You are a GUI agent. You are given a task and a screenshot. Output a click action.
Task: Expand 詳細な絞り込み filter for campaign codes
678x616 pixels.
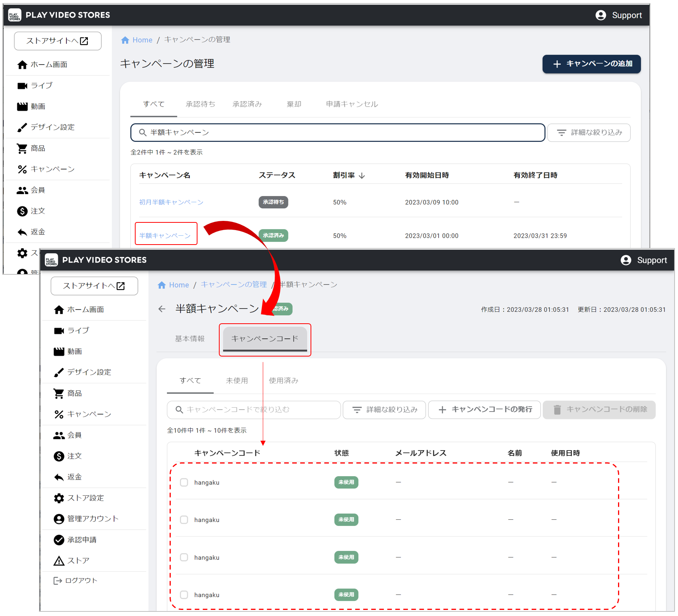pos(384,410)
